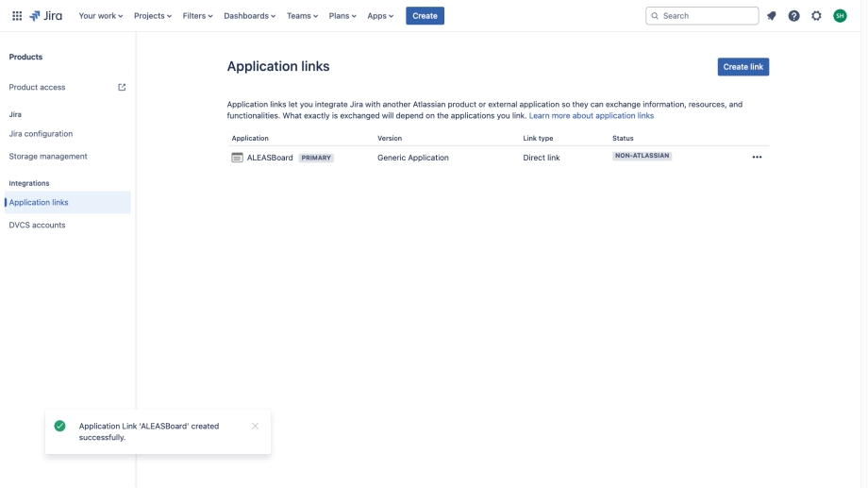The height and width of the screenshot is (488, 868).
Task: Open ALEASBoard row actions ellipsis
Action: click(x=757, y=158)
